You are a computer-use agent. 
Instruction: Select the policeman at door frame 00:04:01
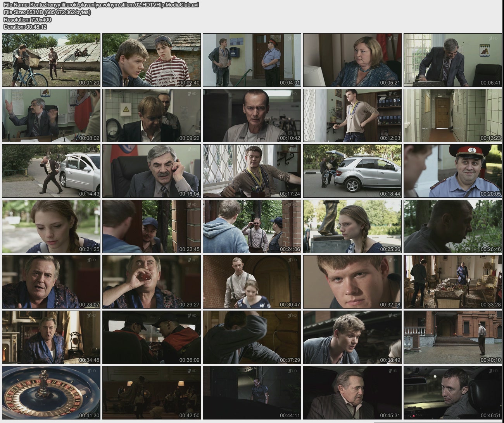click(x=252, y=60)
